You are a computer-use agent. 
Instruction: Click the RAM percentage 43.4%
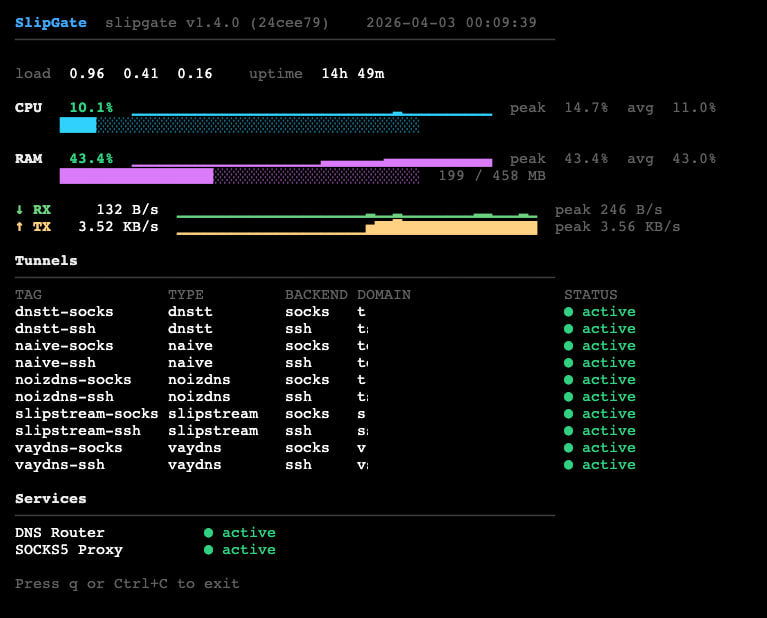click(x=91, y=159)
